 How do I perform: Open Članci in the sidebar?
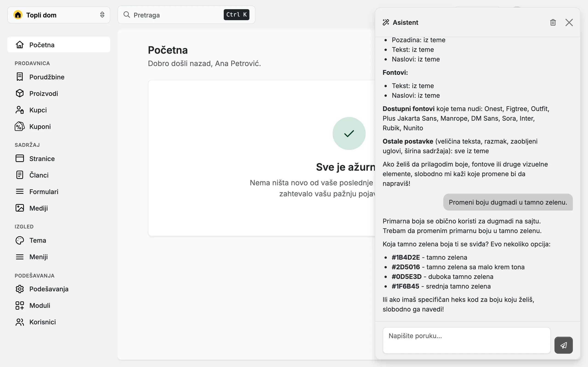[59, 175]
